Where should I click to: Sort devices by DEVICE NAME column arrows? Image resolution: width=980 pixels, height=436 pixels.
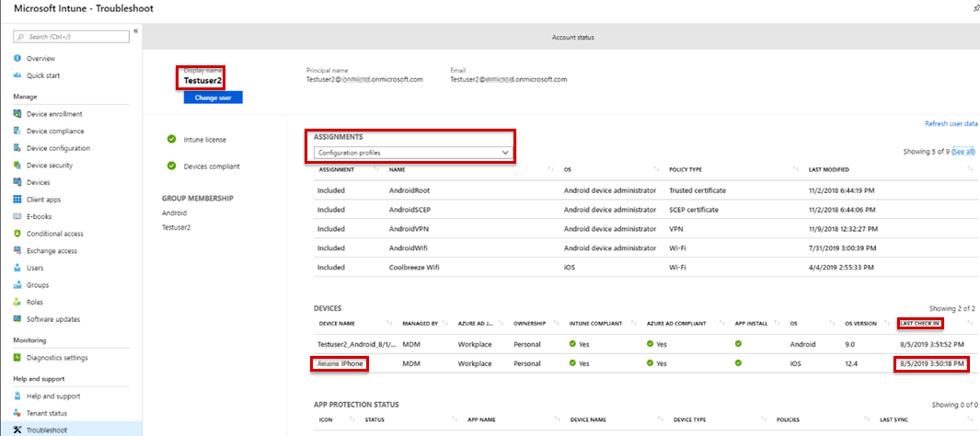[390, 324]
